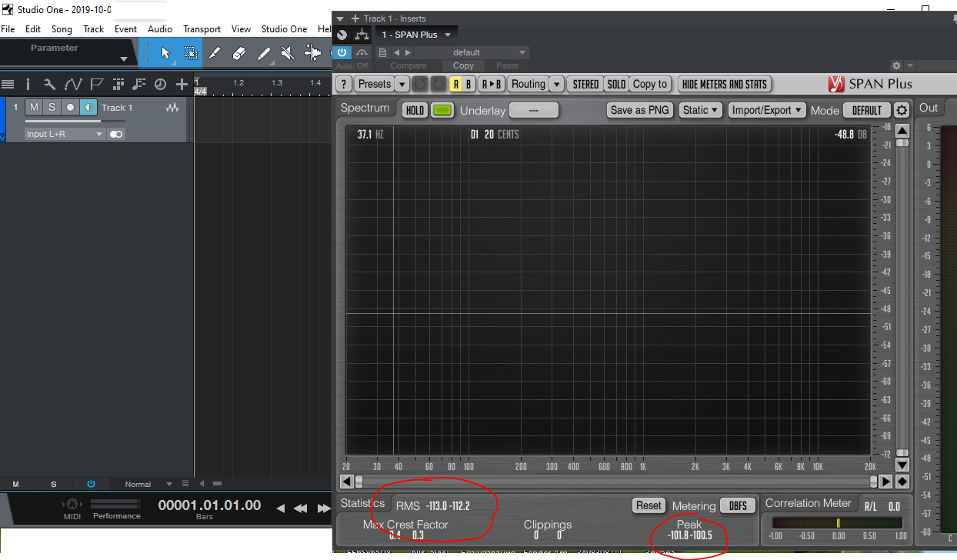Open plugin window gear options icon
Screen dimensions: 957x560
tap(896, 66)
